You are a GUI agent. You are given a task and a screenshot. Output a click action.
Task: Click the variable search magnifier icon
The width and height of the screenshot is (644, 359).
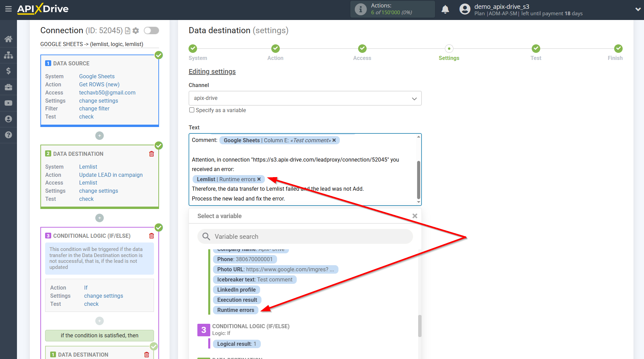[206, 236]
